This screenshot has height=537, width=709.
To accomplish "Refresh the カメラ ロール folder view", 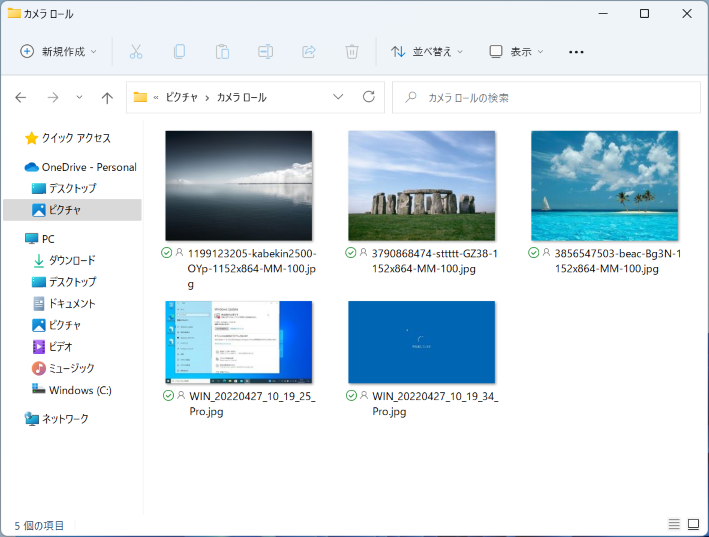I will (369, 96).
